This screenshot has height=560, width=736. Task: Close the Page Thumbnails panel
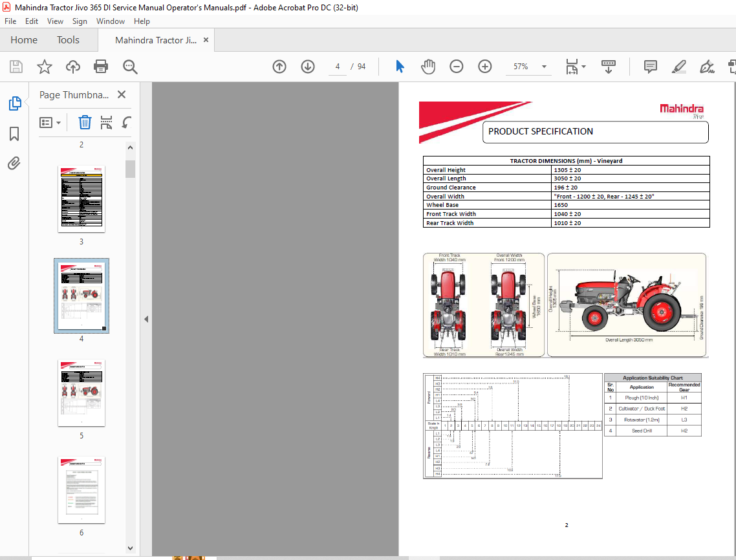tap(122, 94)
